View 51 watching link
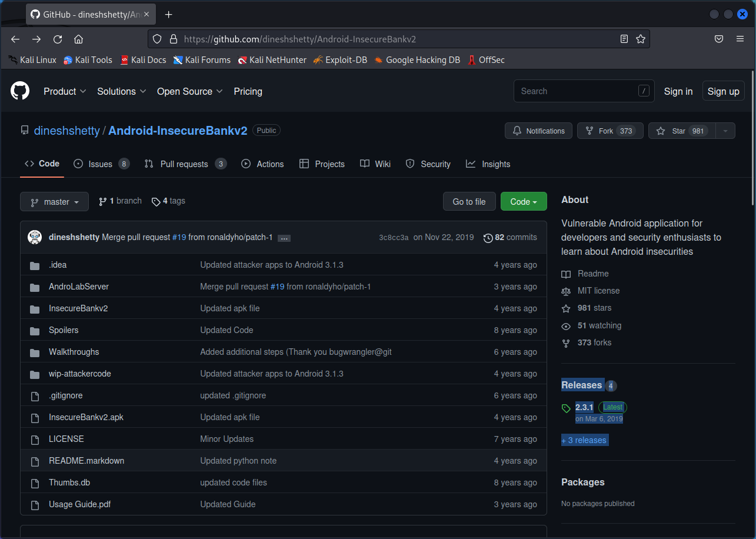The width and height of the screenshot is (756, 539). point(591,325)
